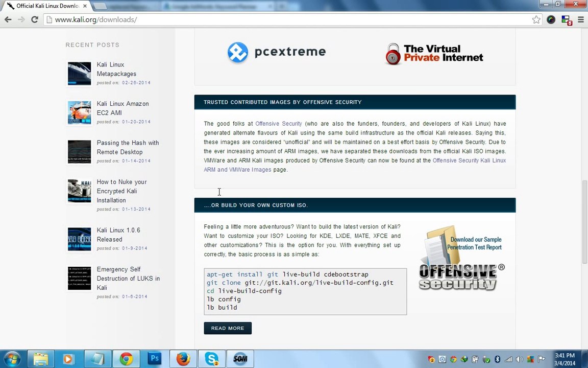Open the SOM application in the taskbar
The height and width of the screenshot is (368, 588).
point(240,359)
